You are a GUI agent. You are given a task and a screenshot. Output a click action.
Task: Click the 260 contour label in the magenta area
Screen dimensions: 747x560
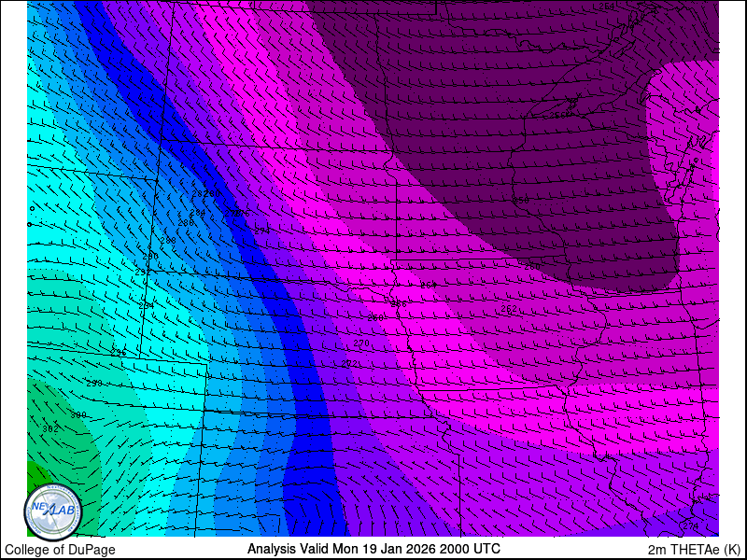(531, 267)
